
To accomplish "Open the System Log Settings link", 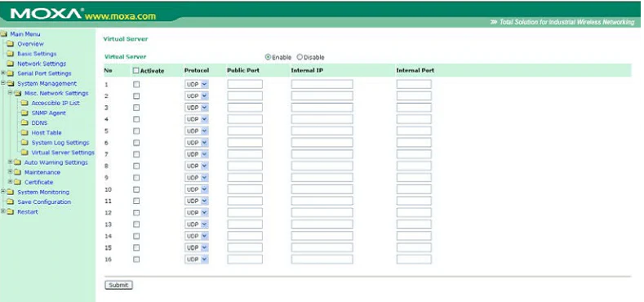I will [60, 143].
